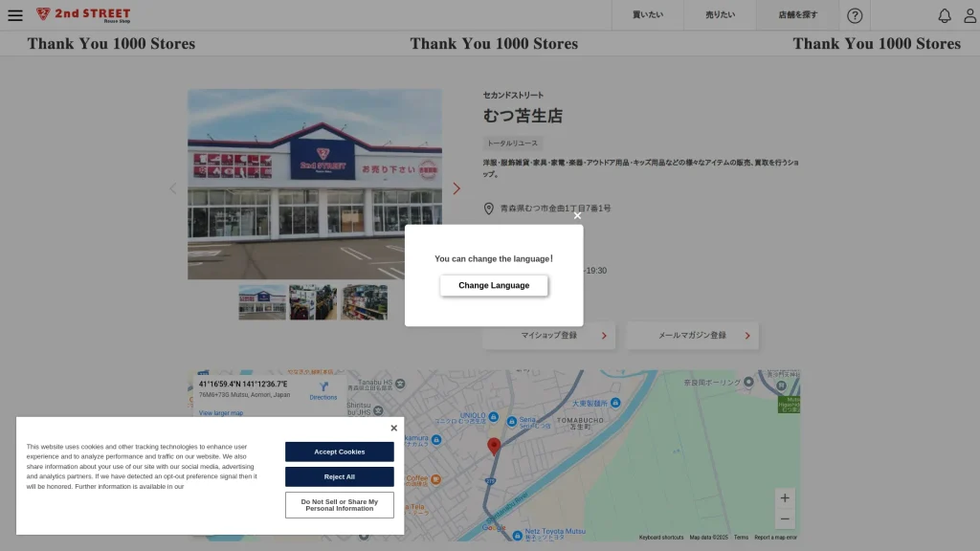Open Keyboard shortcuts on the map
This screenshot has width=980, height=551.
point(661,538)
